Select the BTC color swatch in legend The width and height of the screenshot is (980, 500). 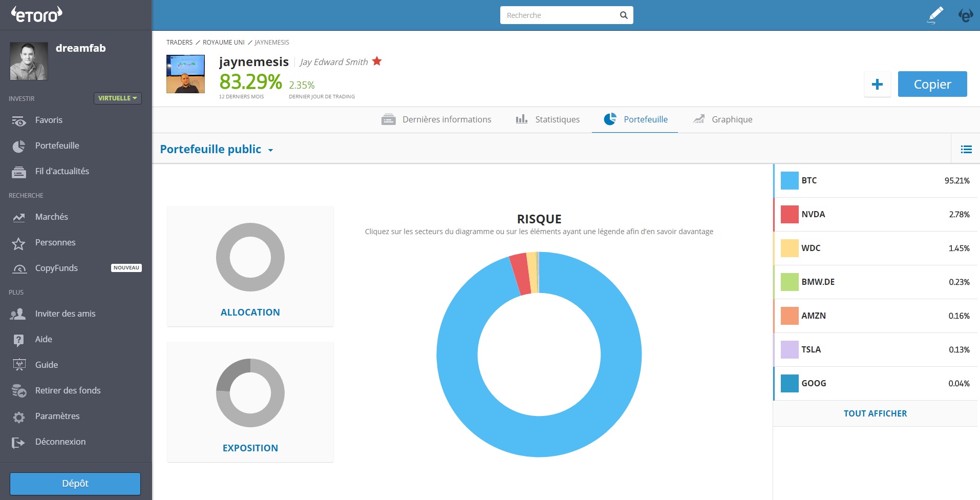pyautogui.click(x=789, y=181)
